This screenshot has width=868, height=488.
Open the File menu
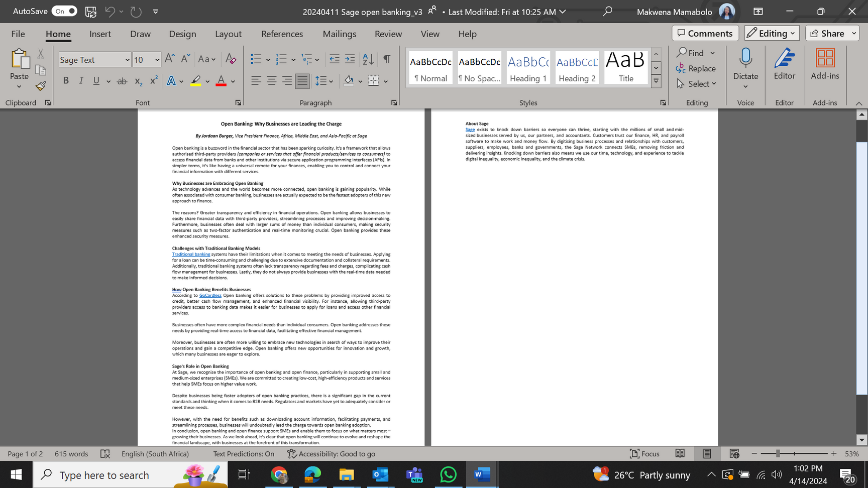point(18,34)
